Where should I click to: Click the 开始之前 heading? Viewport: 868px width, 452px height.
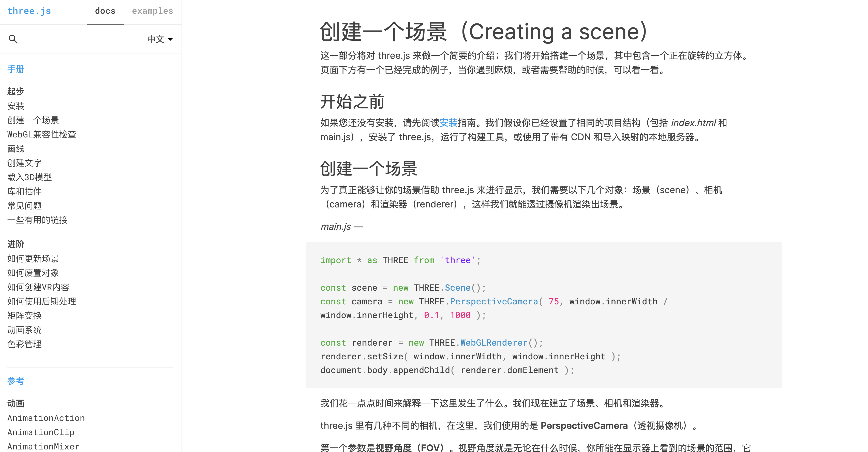tap(352, 102)
